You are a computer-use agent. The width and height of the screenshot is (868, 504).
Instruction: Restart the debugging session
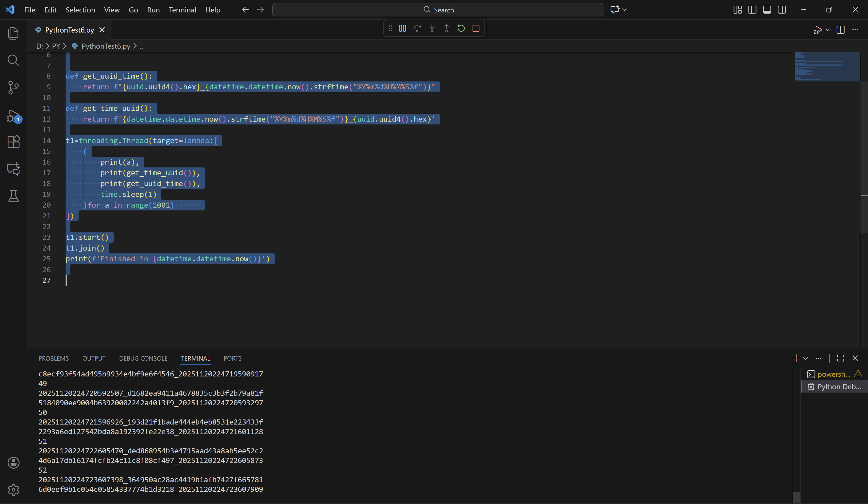point(461,29)
